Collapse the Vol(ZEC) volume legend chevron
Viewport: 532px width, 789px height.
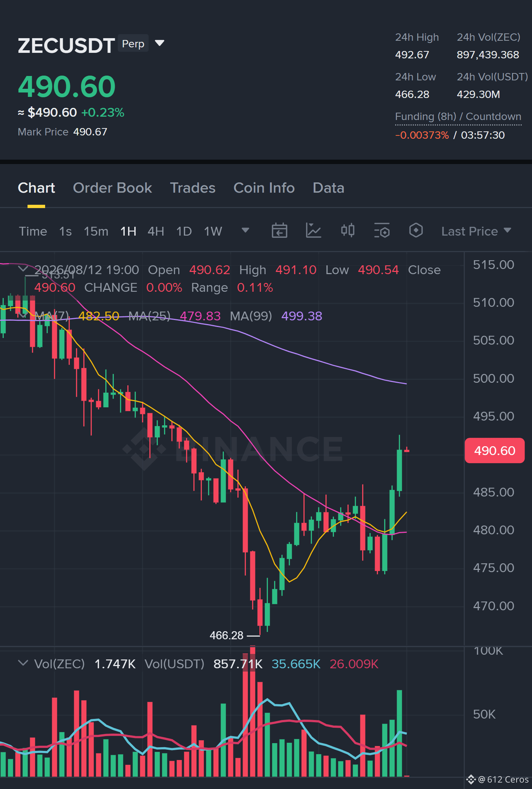point(23,663)
